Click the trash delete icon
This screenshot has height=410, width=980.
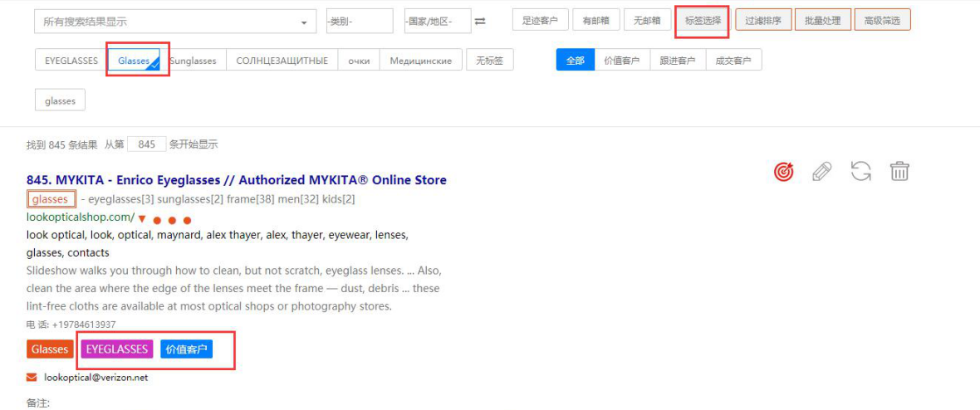coord(899,172)
